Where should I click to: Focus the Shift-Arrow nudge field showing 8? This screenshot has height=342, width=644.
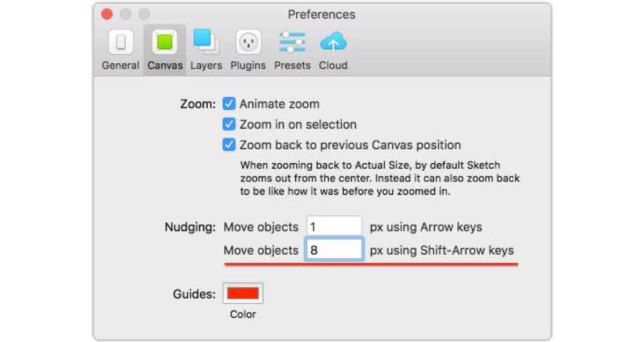[334, 250]
